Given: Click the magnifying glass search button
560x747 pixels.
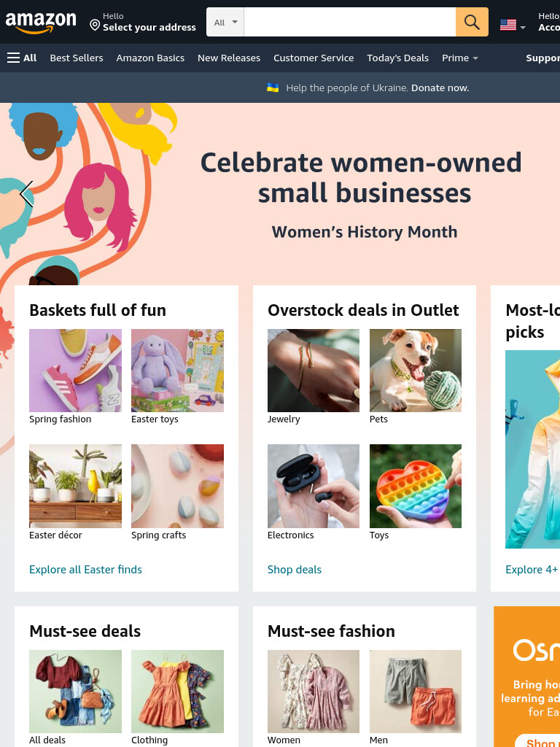Looking at the screenshot, I should click(472, 22).
